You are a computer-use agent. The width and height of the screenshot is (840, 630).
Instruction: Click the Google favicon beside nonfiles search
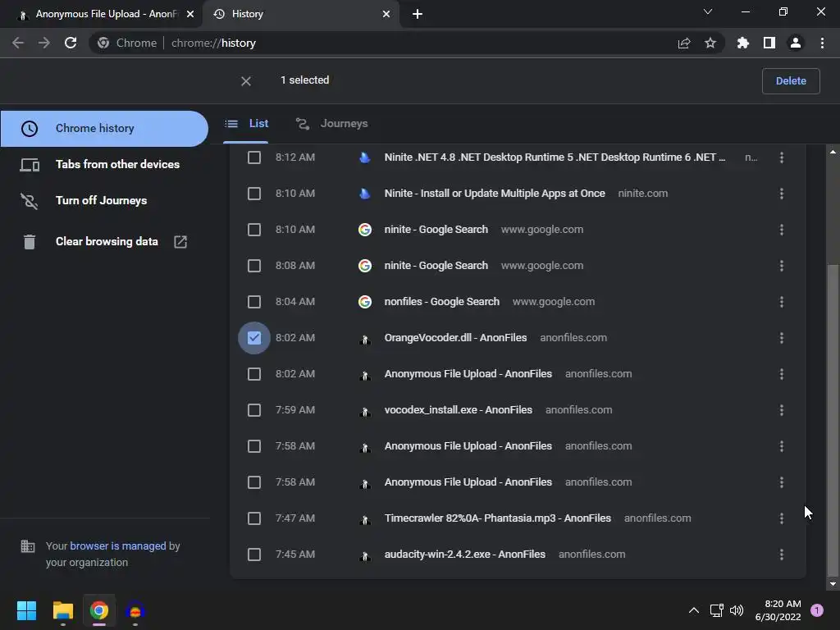(365, 302)
